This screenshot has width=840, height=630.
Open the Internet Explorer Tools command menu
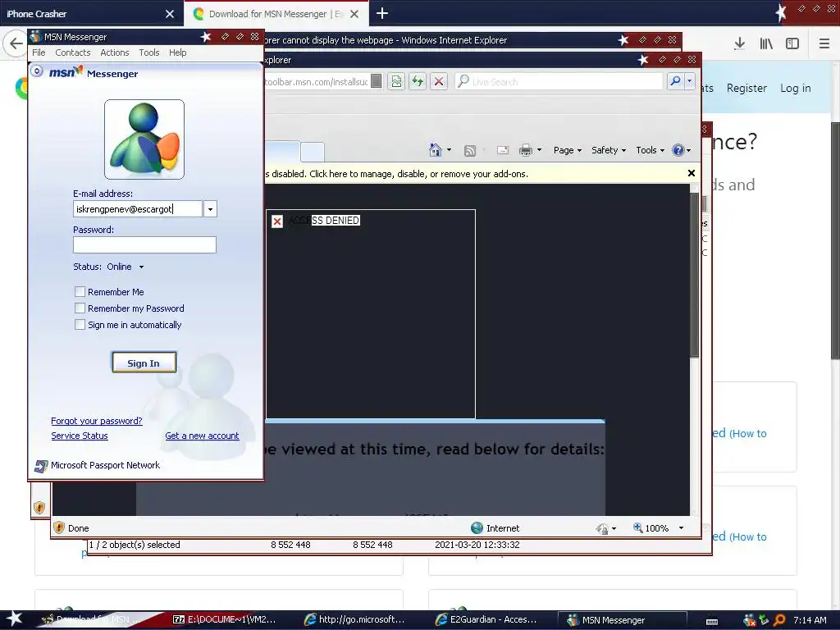point(650,151)
